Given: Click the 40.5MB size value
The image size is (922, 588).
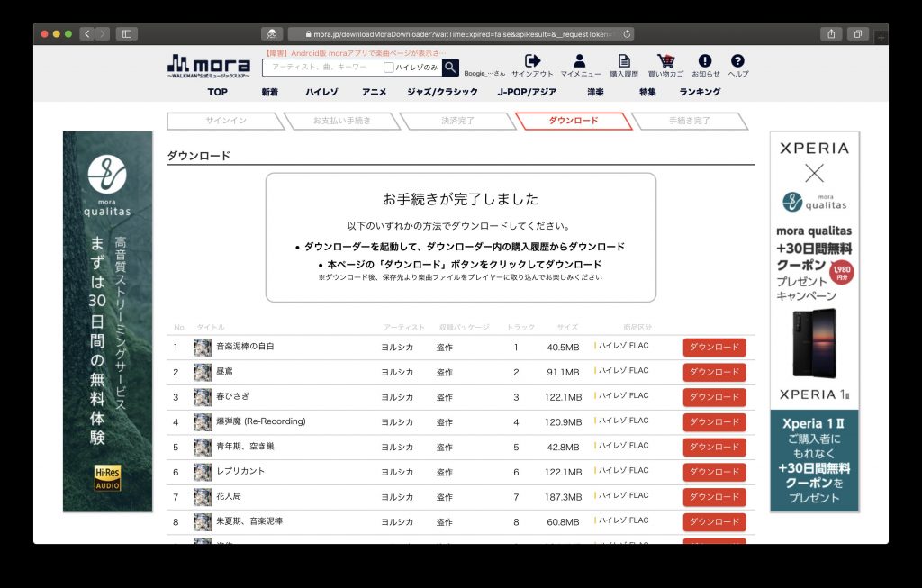Looking at the screenshot, I should click(x=563, y=347).
